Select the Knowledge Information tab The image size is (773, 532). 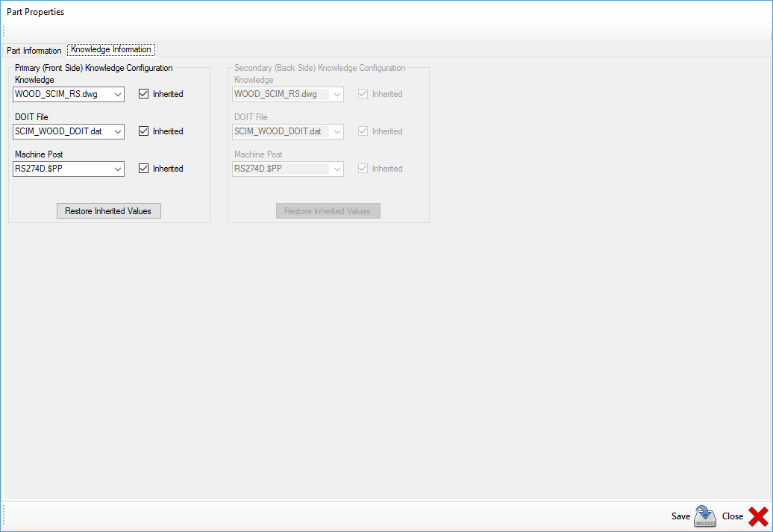111,49
